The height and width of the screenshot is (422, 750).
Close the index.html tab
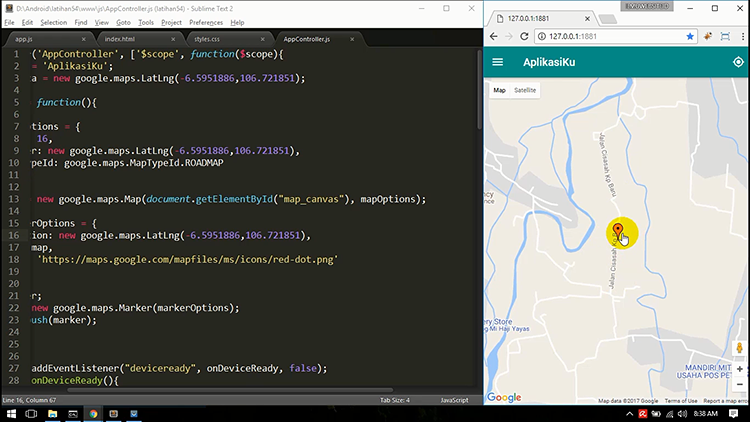click(173, 39)
